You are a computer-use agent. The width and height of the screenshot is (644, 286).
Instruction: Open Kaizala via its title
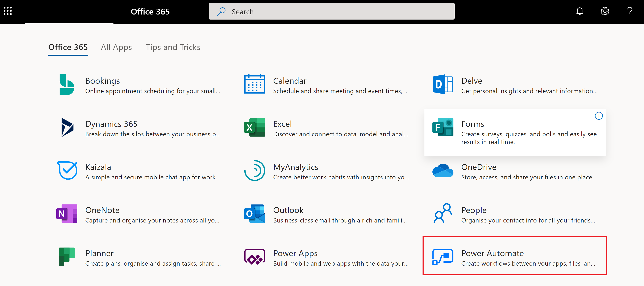coord(98,167)
